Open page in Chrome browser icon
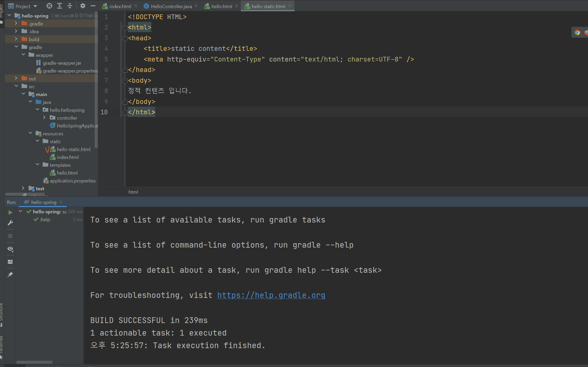Viewport: 588px width, 367px height. coord(577,32)
